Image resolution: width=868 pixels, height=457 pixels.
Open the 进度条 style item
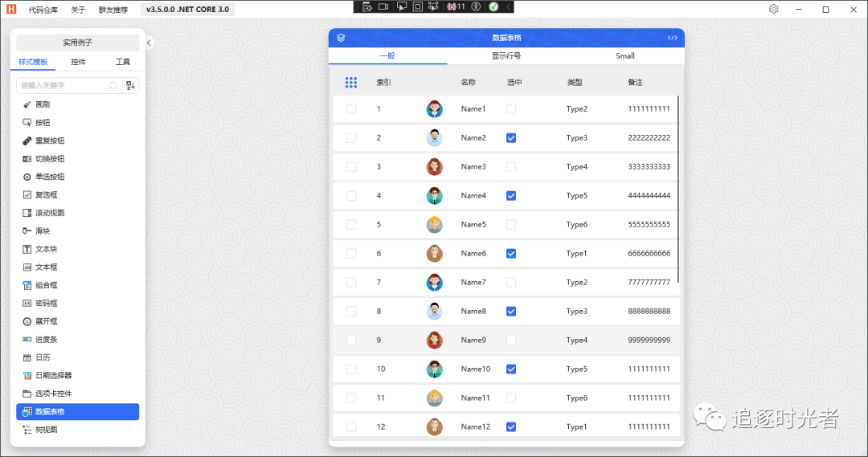tap(77, 340)
